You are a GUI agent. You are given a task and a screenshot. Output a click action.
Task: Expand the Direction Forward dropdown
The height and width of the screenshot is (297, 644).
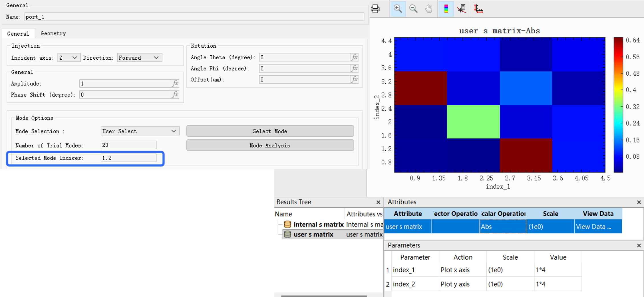139,58
